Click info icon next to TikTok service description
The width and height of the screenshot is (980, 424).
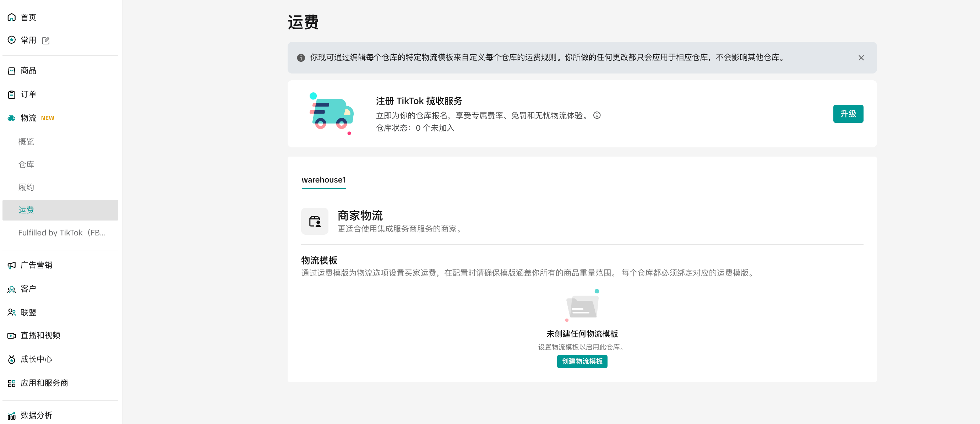(x=597, y=115)
